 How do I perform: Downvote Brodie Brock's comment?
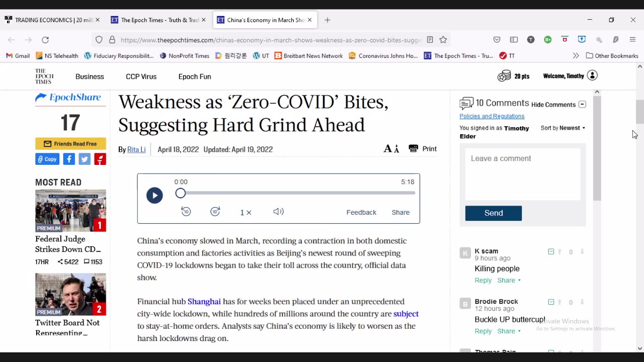click(x=582, y=302)
